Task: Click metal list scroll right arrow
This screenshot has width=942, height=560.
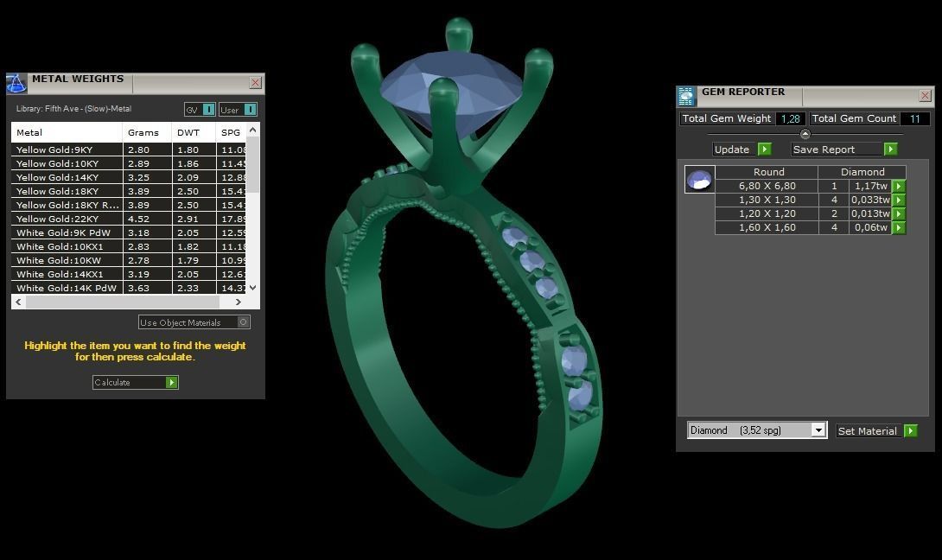Action: coord(239,302)
